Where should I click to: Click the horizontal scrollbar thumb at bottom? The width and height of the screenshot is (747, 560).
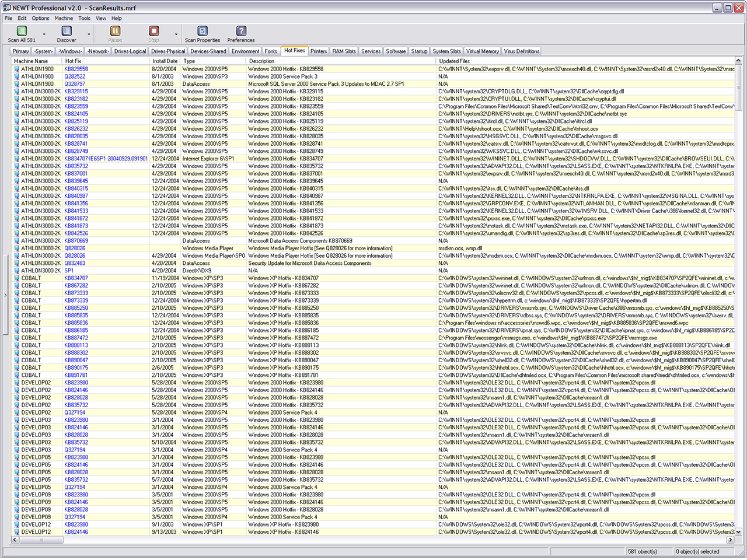pyautogui.click(x=41, y=540)
